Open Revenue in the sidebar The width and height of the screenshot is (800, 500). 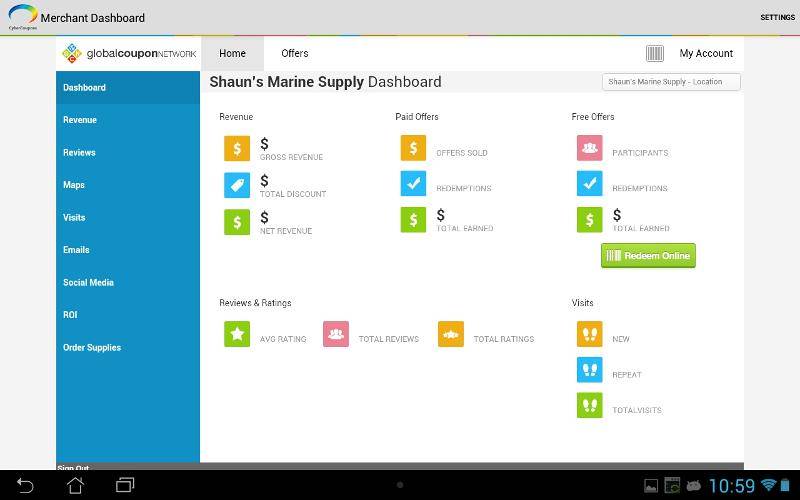[x=128, y=120]
